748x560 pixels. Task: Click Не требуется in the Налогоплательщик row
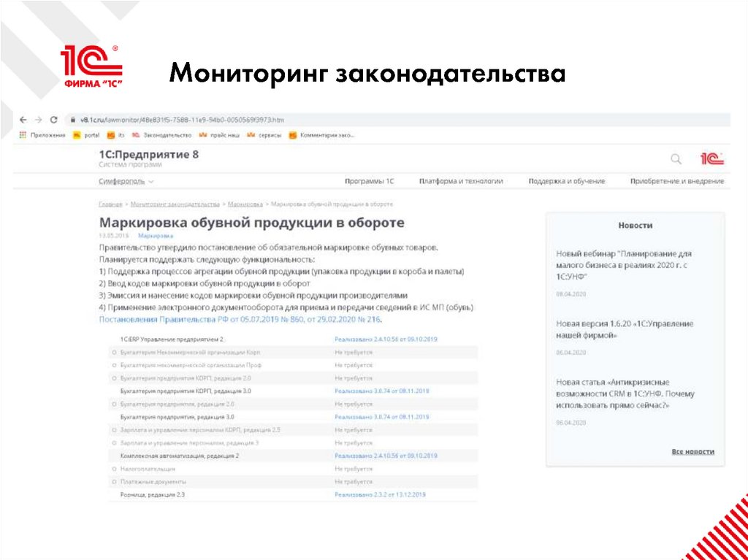[x=354, y=469]
